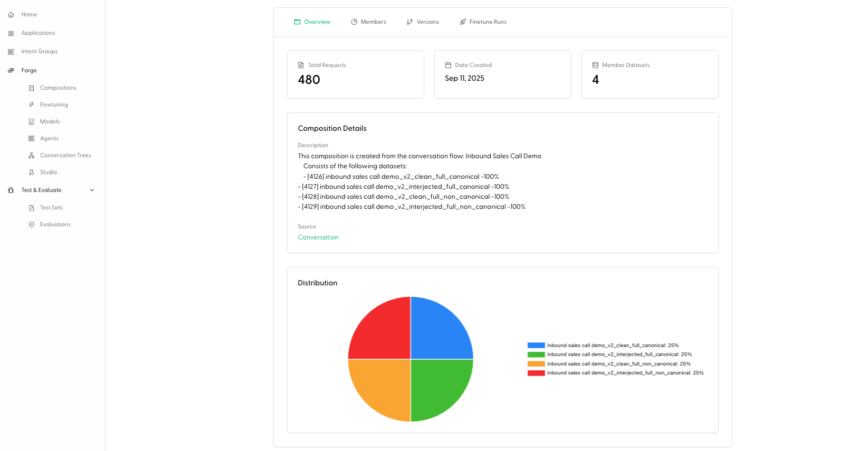Viewport: 868px width, 451px height.
Task: Switch to the Members tab
Action: (368, 22)
